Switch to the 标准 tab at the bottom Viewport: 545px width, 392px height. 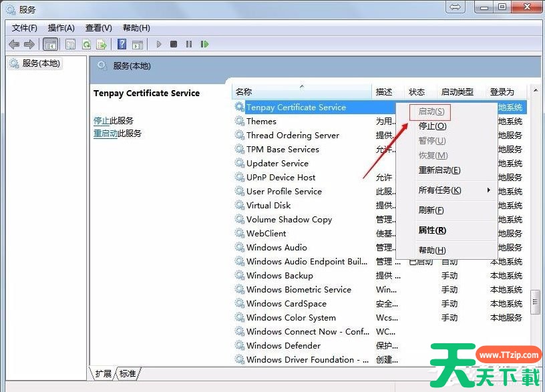tap(129, 373)
